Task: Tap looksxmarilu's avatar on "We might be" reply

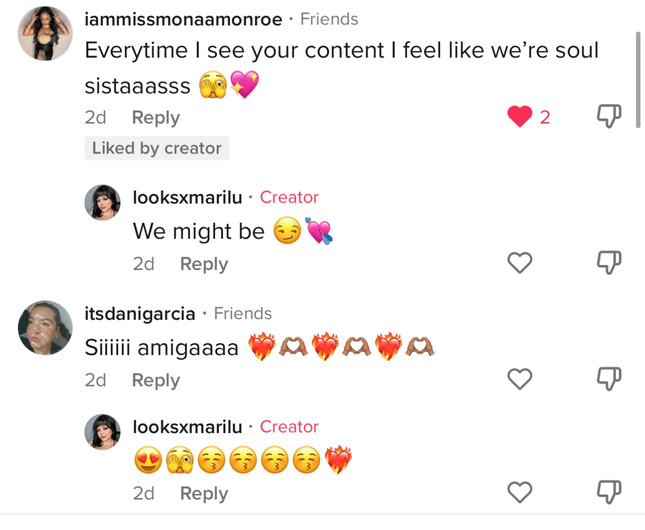Action: (x=103, y=203)
